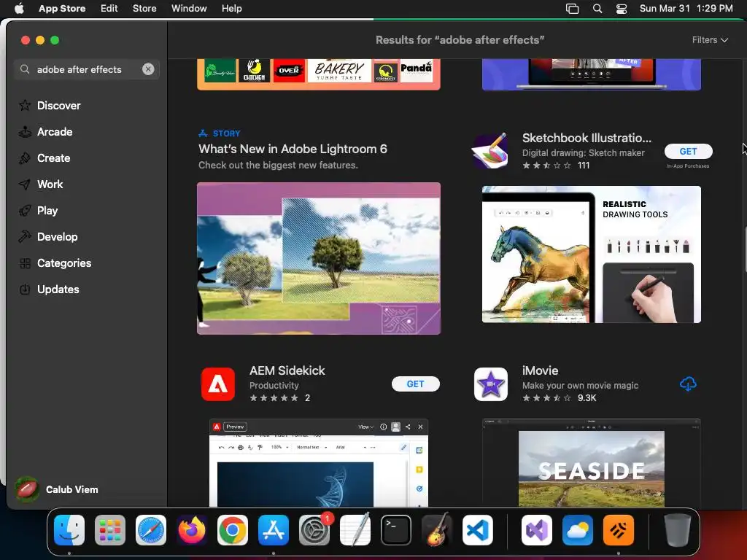Get the AEM Sidekick app

pyautogui.click(x=415, y=384)
